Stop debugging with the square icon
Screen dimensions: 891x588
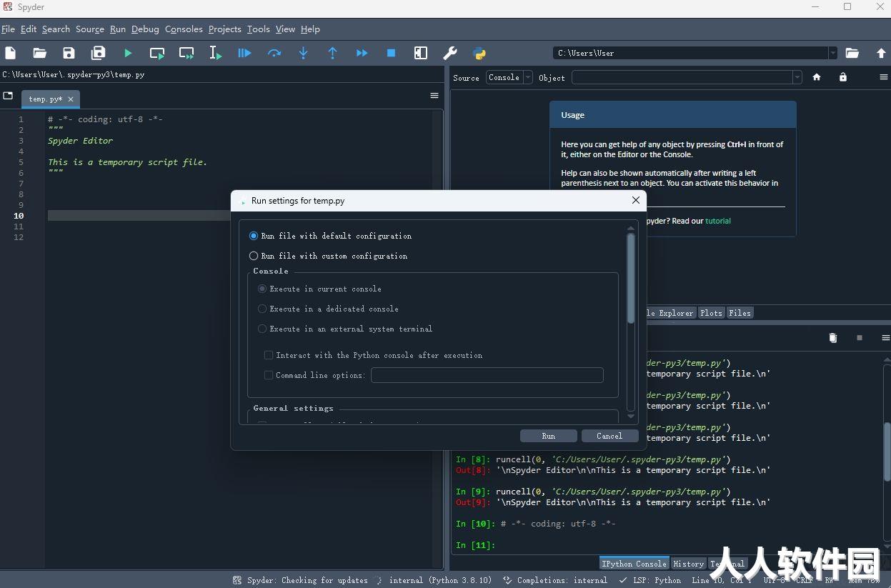point(391,53)
